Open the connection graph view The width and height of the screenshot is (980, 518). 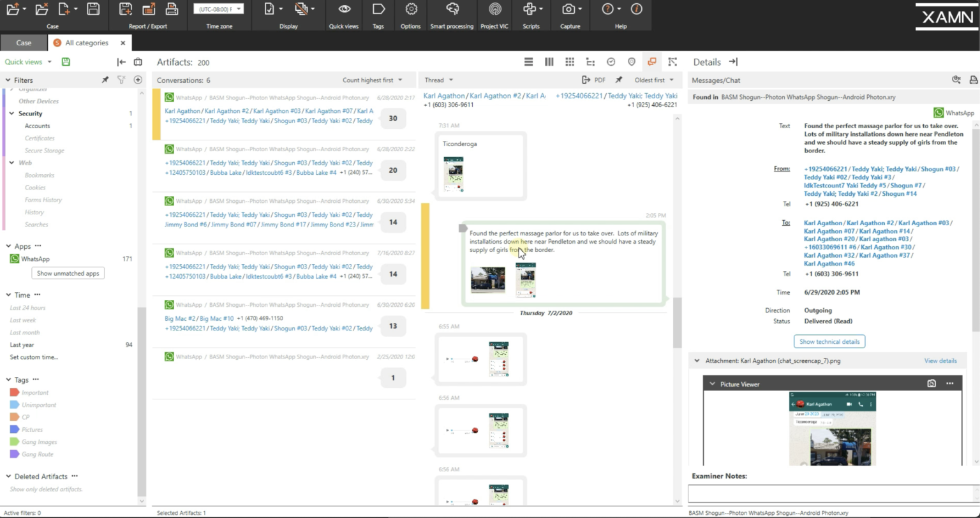[x=672, y=62]
